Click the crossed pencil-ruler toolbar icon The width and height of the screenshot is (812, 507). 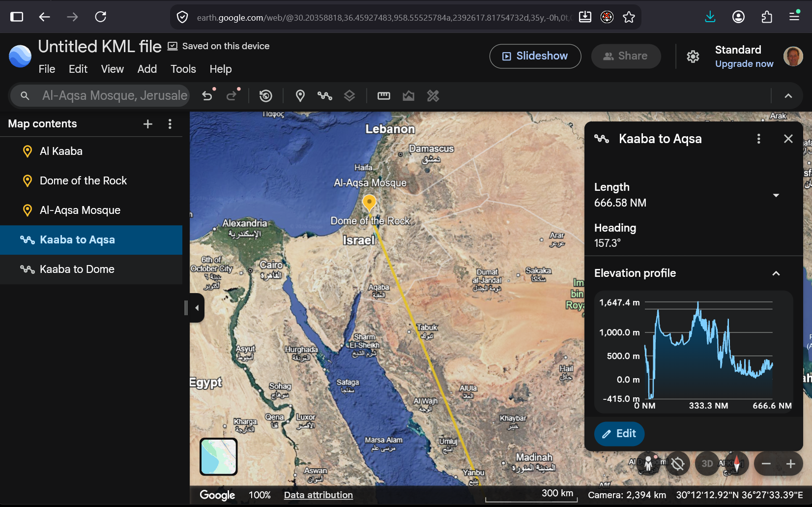(433, 95)
